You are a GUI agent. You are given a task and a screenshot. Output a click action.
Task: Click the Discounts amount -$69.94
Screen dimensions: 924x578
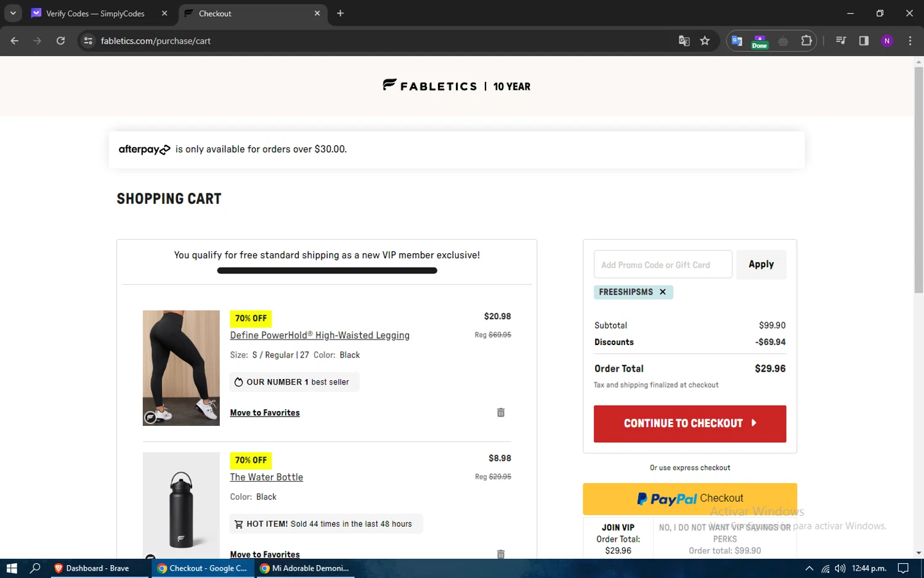[771, 342]
